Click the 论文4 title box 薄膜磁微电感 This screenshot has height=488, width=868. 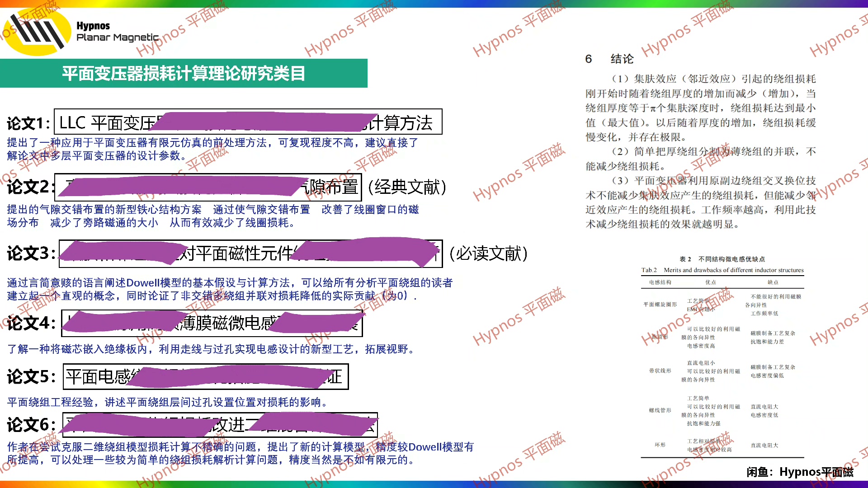pos(212,323)
